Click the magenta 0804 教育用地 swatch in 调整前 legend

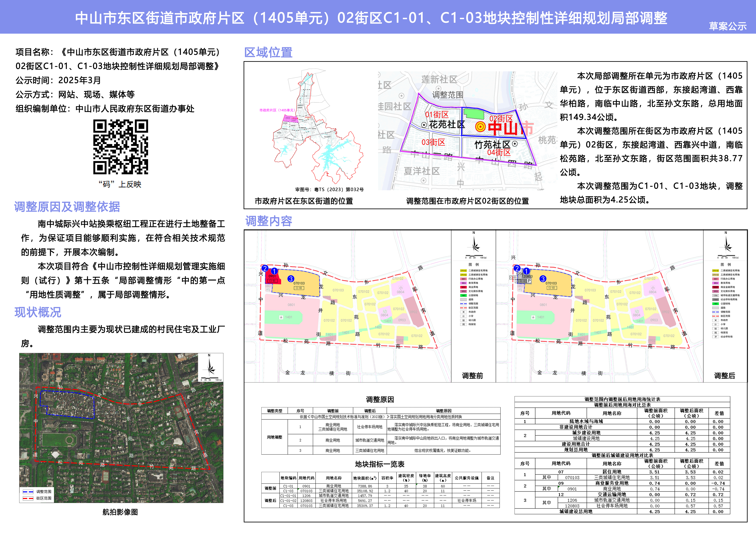463,283
